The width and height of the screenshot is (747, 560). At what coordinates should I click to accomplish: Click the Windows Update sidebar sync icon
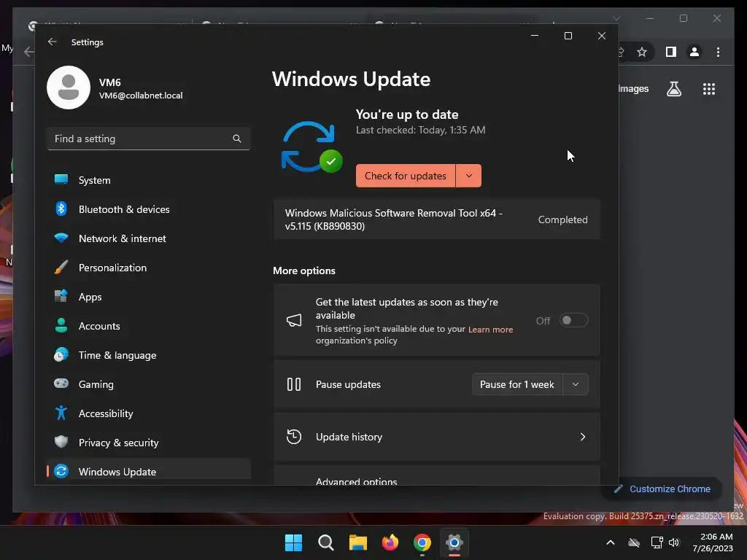click(x=61, y=471)
